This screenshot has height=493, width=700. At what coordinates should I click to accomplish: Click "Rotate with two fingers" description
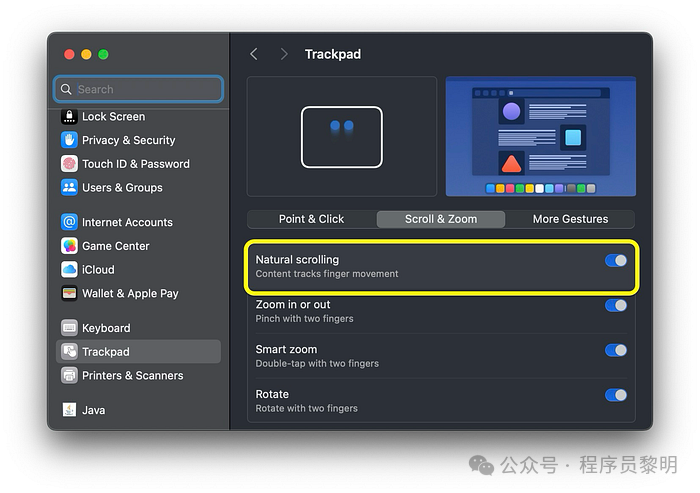point(306,409)
